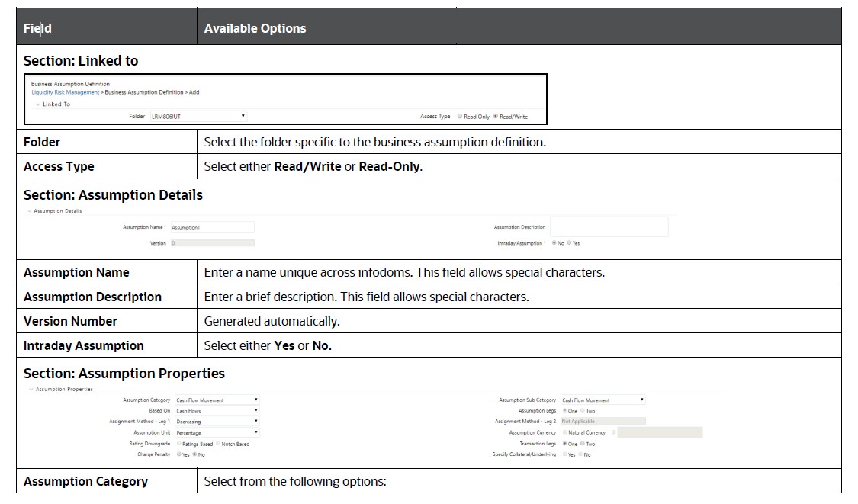The image size is (858, 504).
Task: Set Intraday Assumption to No
Action: tap(554, 243)
